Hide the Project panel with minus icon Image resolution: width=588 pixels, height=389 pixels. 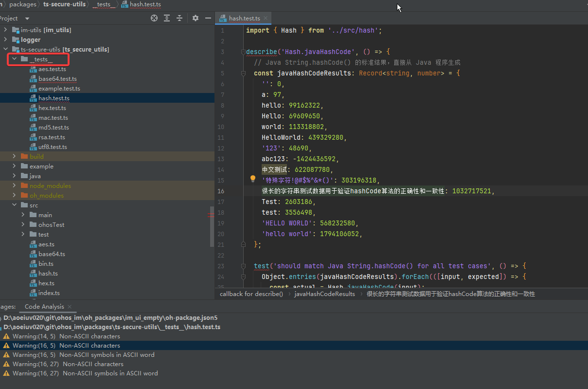coord(208,18)
